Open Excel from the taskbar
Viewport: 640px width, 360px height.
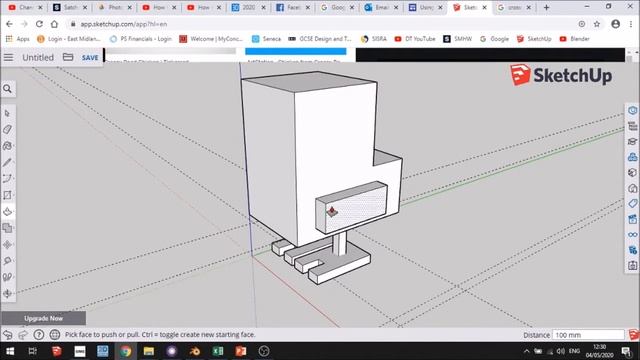click(218, 351)
